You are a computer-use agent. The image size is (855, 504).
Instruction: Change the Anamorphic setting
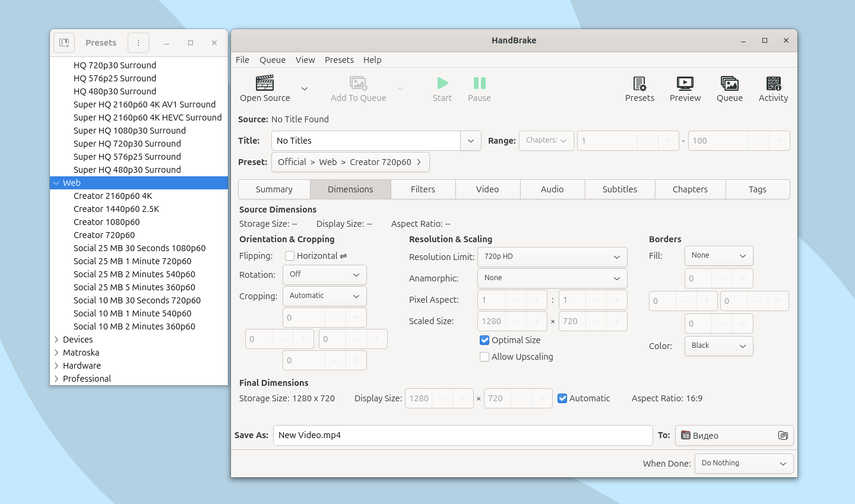click(x=552, y=278)
